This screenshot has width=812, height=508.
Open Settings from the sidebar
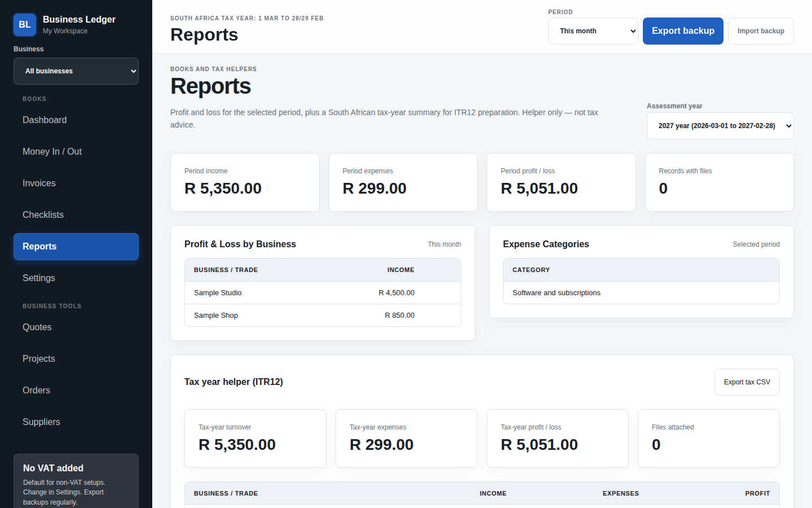coord(76,278)
